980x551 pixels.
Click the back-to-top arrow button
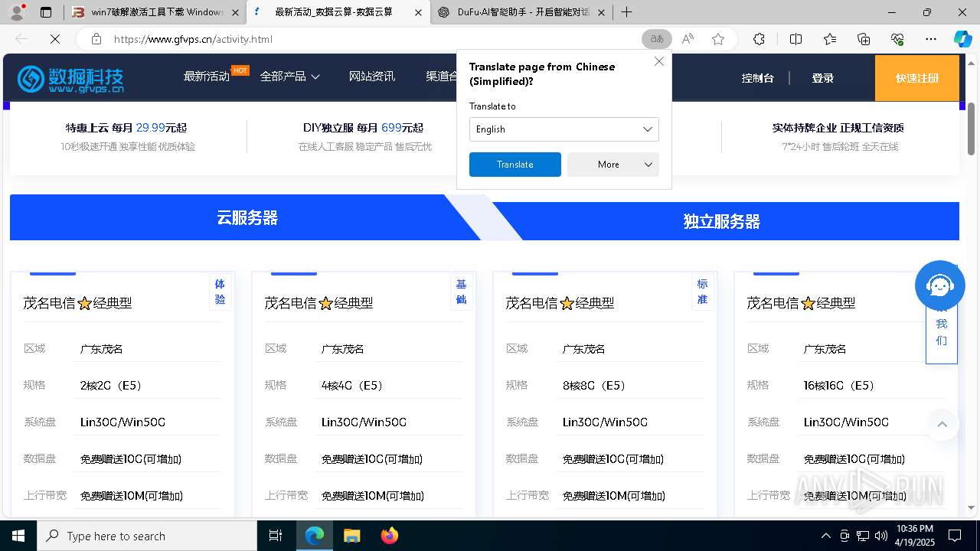pyautogui.click(x=942, y=424)
